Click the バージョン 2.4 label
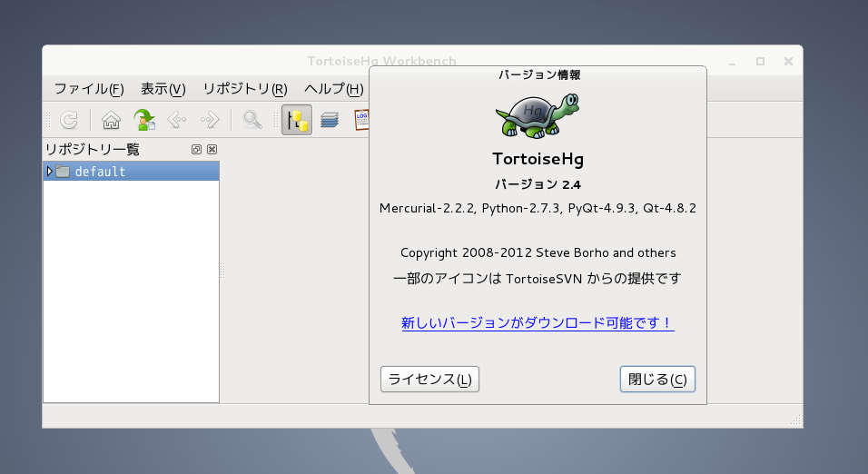Viewport: 868px width, 474px height. pyautogui.click(x=538, y=184)
